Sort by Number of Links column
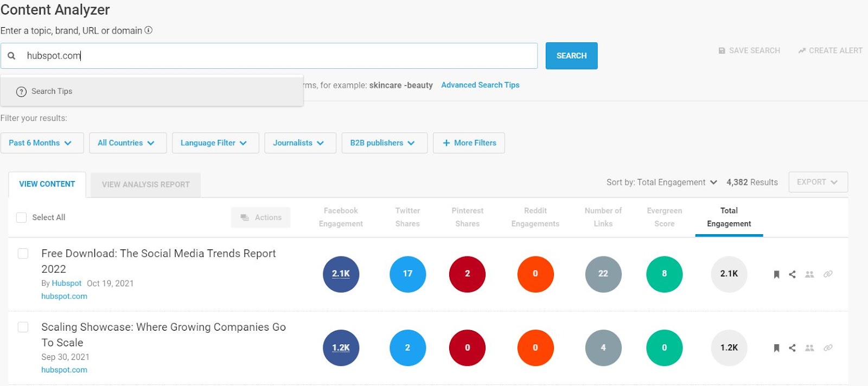This screenshot has width=868, height=386. coord(603,217)
